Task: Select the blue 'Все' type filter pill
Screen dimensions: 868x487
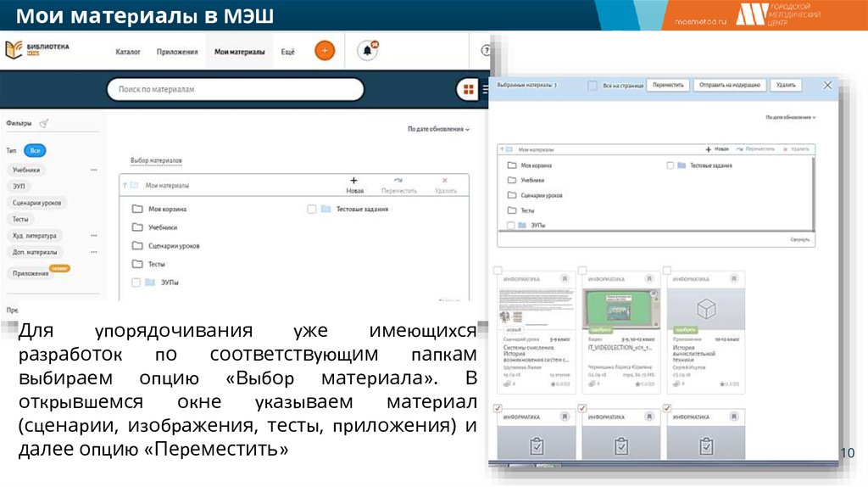Action: [x=35, y=150]
